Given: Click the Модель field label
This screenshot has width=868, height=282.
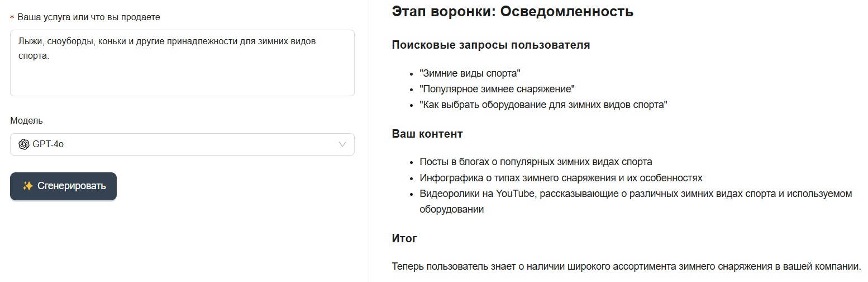Looking at the screenshot, I should [x=26, y=120].
